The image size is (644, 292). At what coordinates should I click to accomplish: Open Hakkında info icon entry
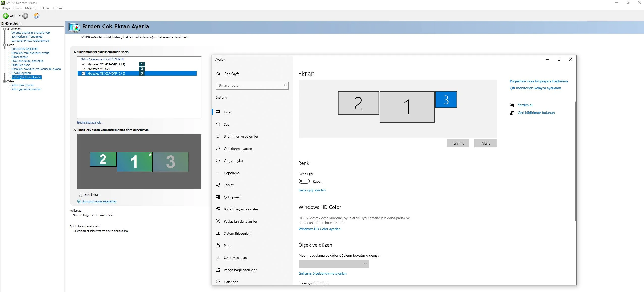click(x=218, y=282)
